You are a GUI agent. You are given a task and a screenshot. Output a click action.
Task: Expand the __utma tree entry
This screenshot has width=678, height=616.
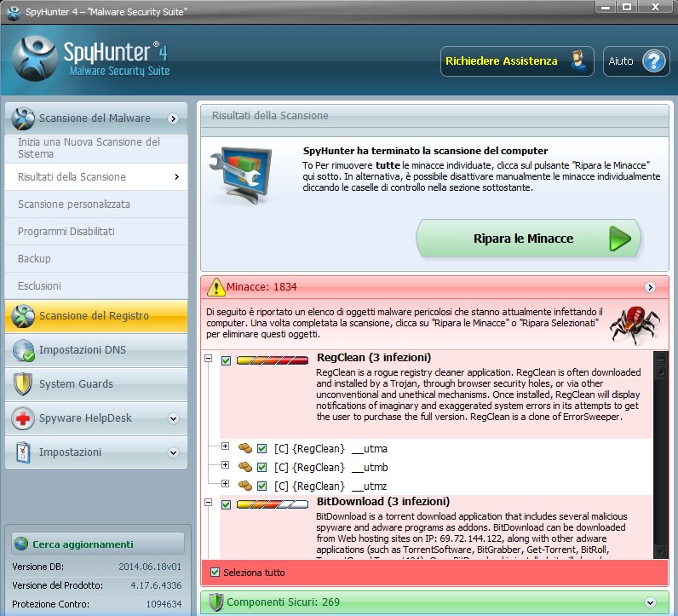click(x=225, y=446)
